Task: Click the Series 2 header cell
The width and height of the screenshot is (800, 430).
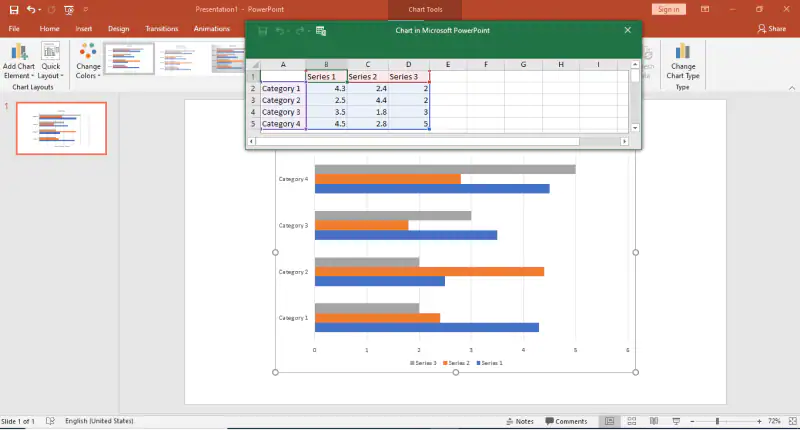Action: pyautogui.click(x=367, y=77)
